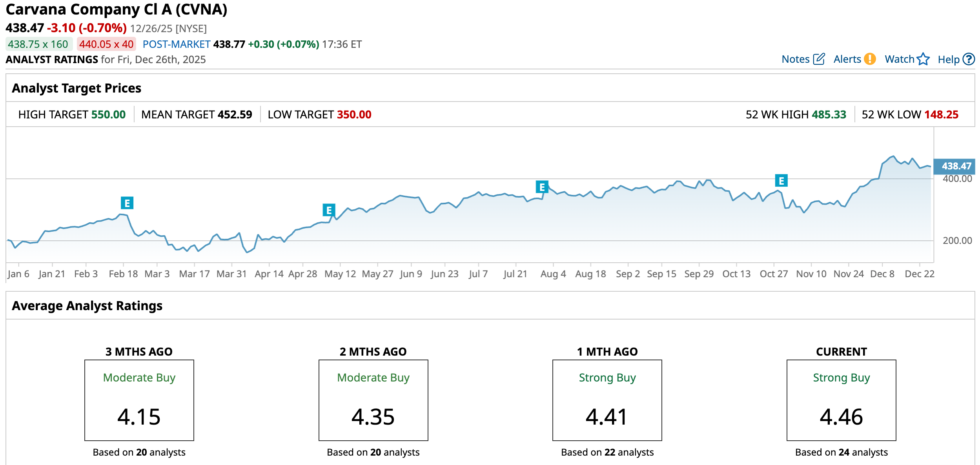The image size is (980, 465).
Task: Click the Watch link text
Action: click(899, 59)
